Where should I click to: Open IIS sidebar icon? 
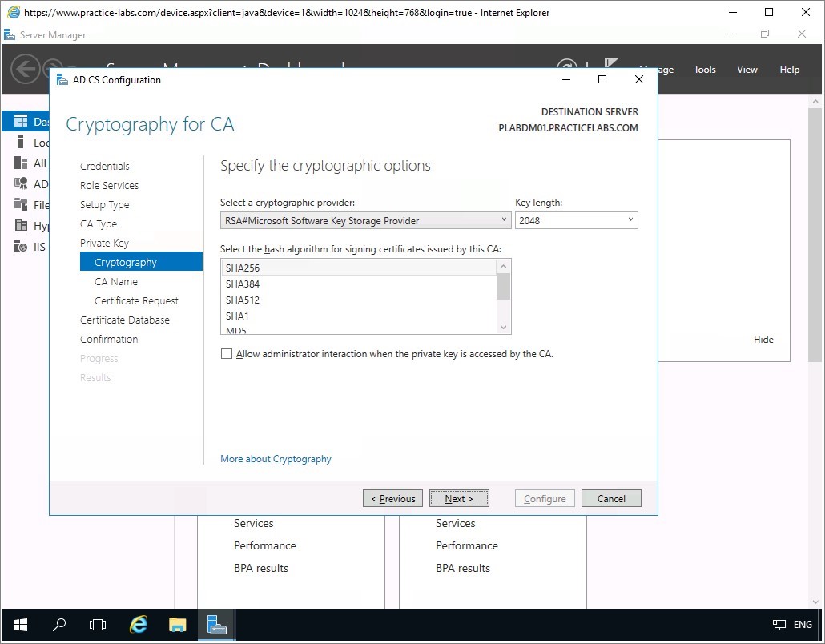[21, 246]
